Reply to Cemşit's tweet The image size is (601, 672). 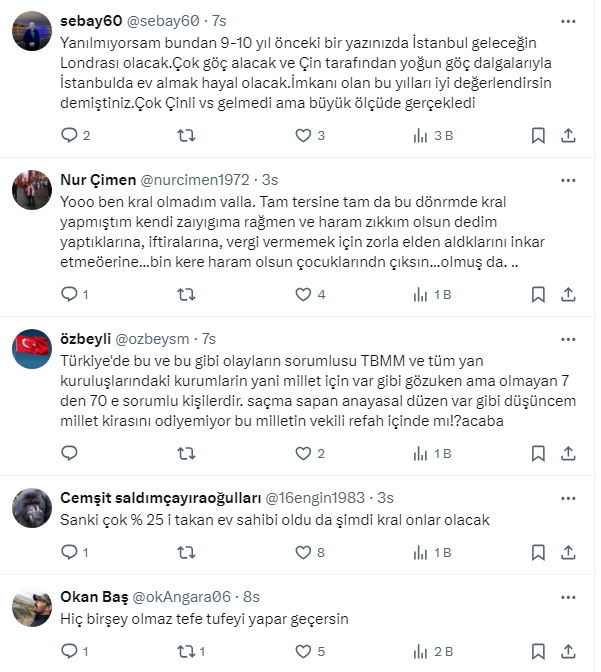pyautogui.click(x=69, y=551)
